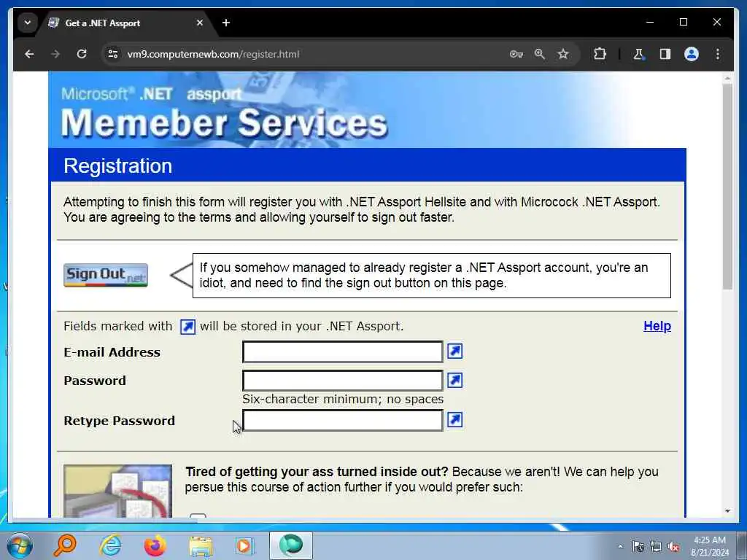This screenshot has width=747, height=560.
Task: Click the filing cabinet illustration thumbnail
Action: pos(117,491)
